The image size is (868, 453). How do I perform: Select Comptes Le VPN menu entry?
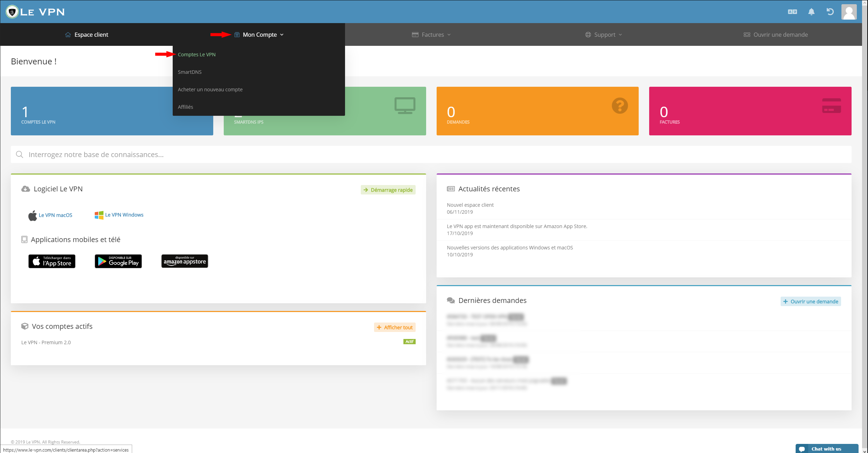point(196,55)
